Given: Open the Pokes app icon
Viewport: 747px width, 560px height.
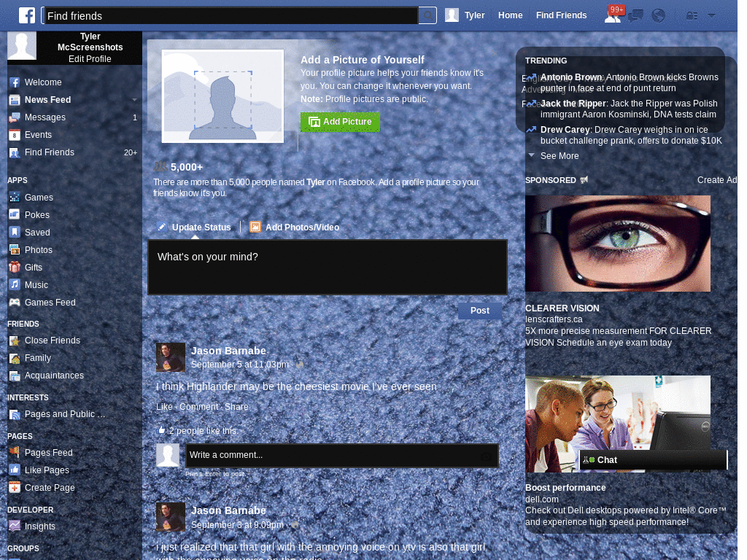Looking at the screenshot, I should point(15,215).
